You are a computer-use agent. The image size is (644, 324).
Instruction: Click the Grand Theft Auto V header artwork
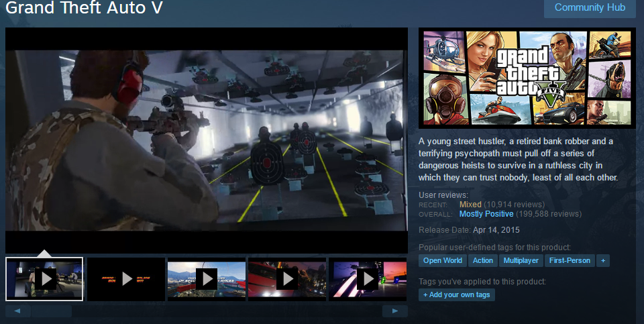click(527, 78)
